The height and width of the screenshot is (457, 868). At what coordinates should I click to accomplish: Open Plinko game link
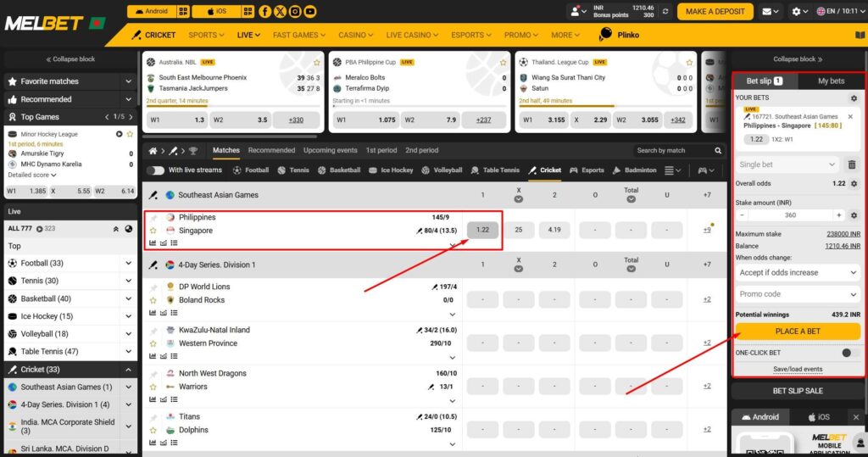[619, 35]
